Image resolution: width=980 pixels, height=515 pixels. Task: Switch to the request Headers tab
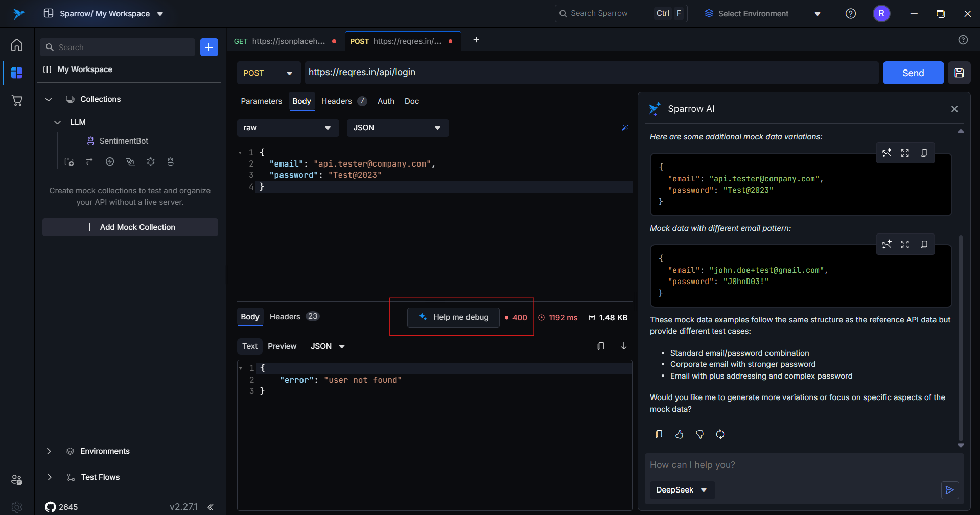343,101
